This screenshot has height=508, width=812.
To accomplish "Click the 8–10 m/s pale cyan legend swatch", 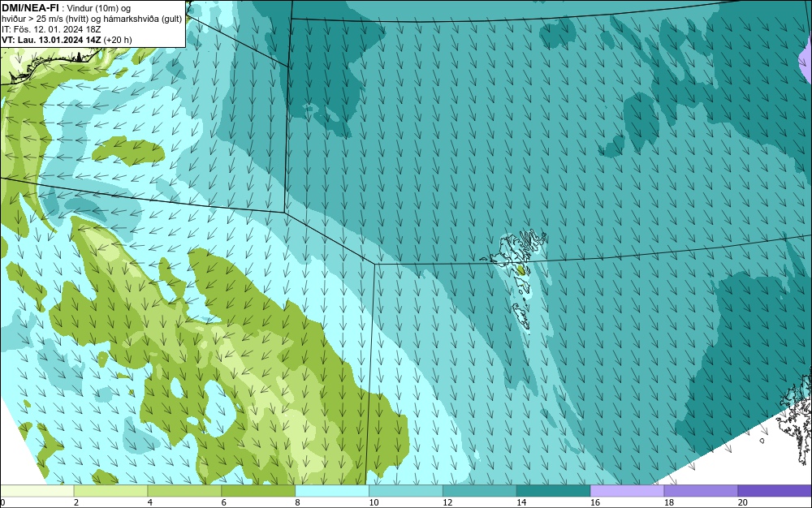I will click(x=332, y=490).
